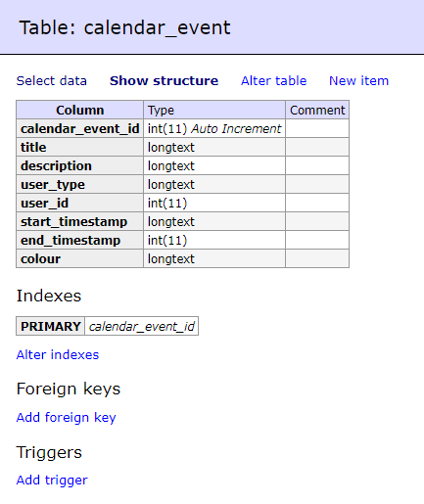The width and height of the screenshot is (424, 504).
Task: Select the end_timestamp column cell
Action: coord(80,240)
